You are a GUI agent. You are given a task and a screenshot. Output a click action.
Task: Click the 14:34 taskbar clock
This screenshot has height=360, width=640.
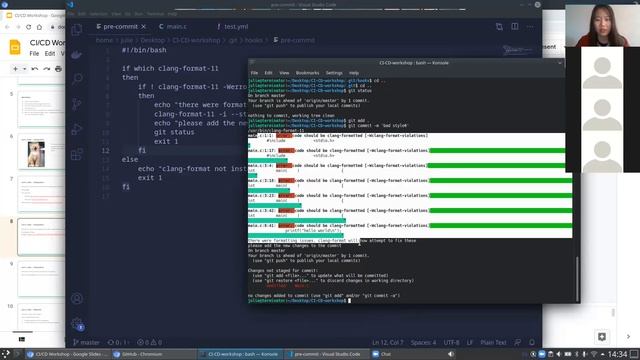[x=618, y=354]
